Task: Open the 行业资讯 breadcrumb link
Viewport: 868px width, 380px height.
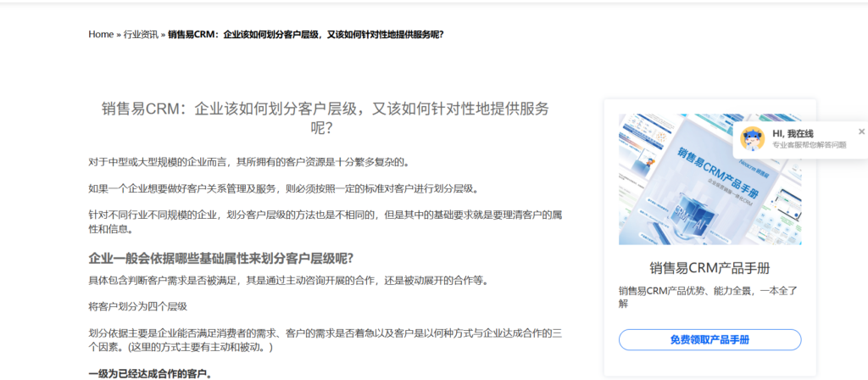Action: coord(141,34)
